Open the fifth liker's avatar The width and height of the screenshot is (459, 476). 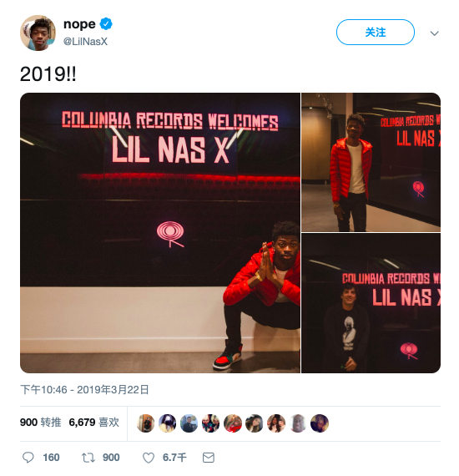pos(233,423)
